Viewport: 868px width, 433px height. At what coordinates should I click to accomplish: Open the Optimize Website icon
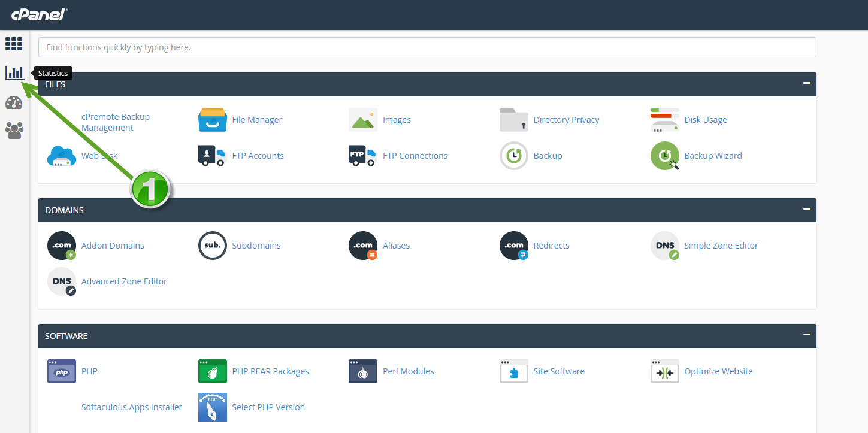pyautogui.click(x=665, y=371)
